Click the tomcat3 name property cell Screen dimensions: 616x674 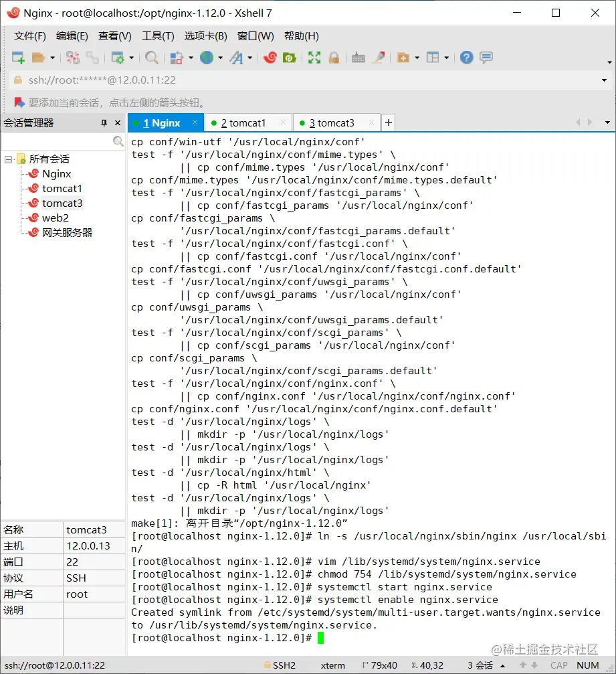(94, 530)
